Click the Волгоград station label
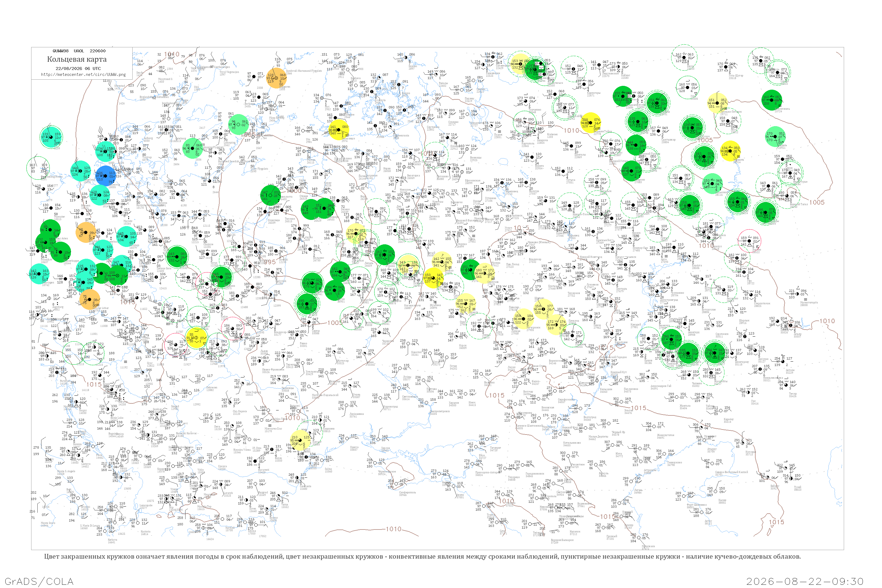The width and height of the screenshot is (882, 588). click(590, 417)
